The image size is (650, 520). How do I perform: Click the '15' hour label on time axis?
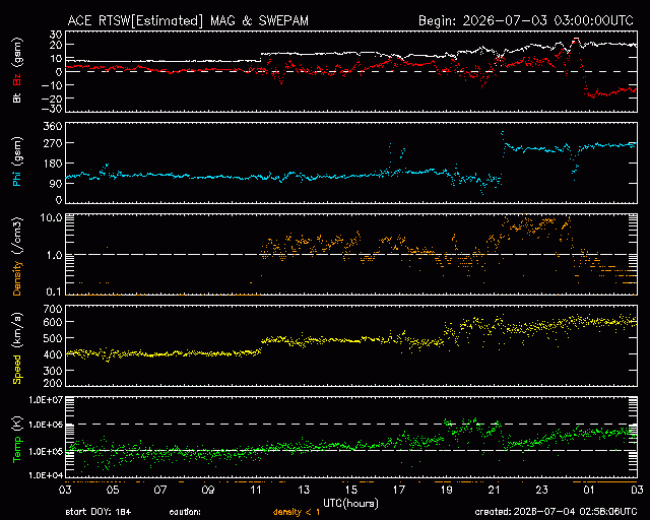(x=351, y=490)
